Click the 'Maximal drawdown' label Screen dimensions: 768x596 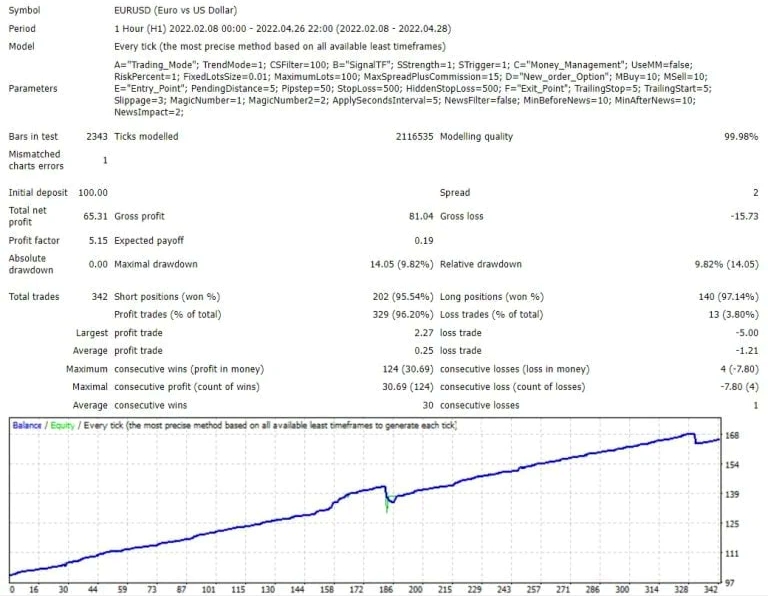click(x=156, y=264)
